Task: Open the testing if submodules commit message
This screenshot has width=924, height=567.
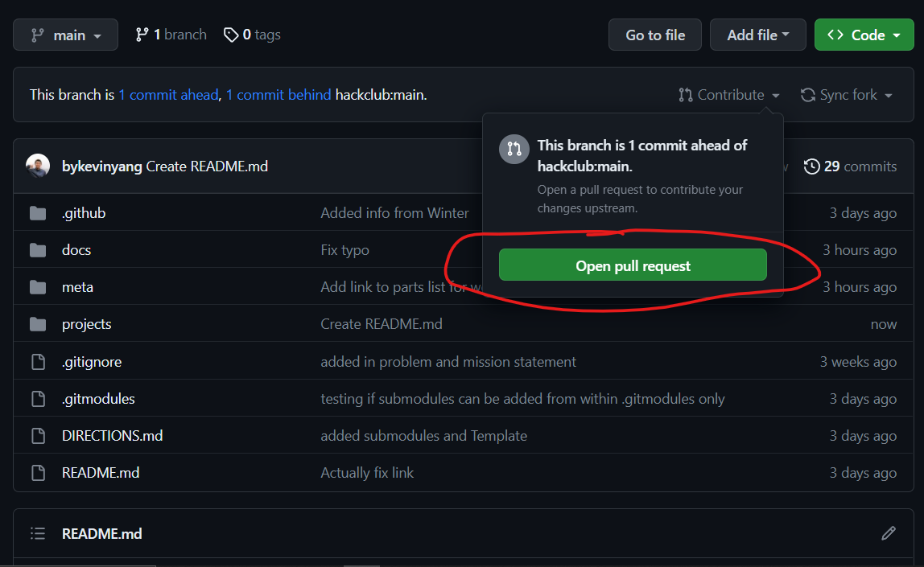Action: click(x=522, y=399)
